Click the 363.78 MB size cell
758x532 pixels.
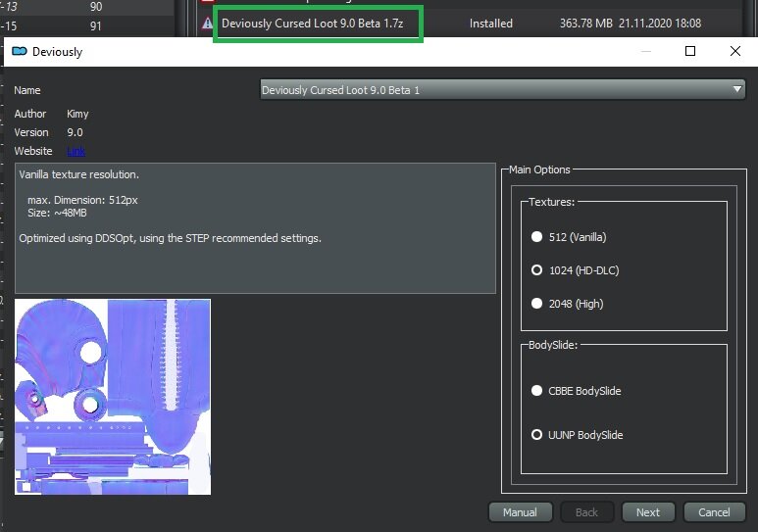[585, 24]
